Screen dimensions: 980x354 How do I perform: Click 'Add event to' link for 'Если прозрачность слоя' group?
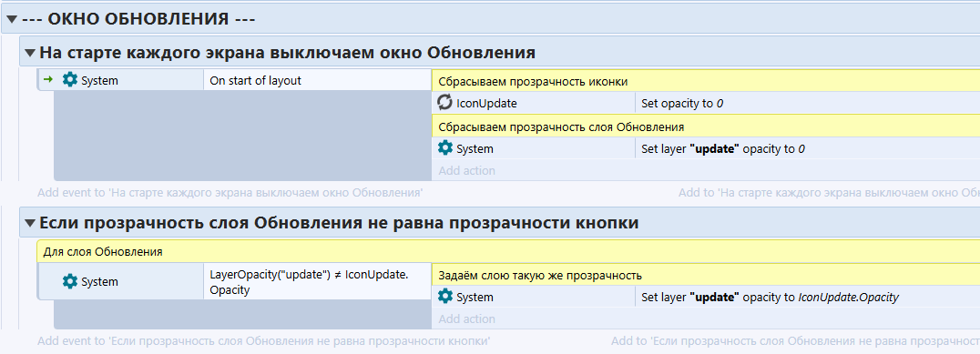tap(264, 341)
